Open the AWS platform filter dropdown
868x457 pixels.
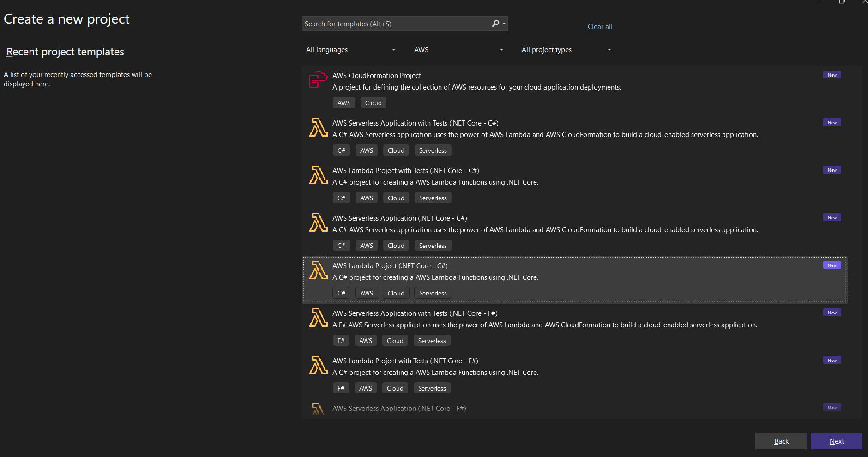[x=458, y=50]
